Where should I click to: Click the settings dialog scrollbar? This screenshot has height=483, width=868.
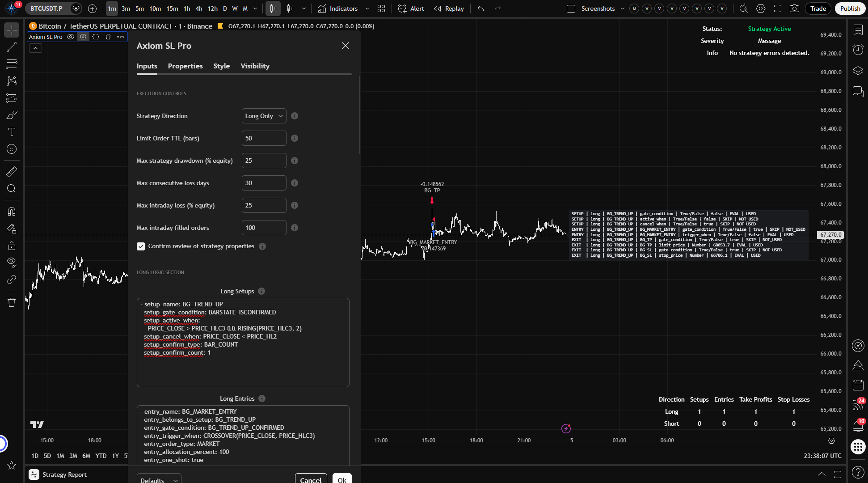pyautogui.click(x=359, y=115)
